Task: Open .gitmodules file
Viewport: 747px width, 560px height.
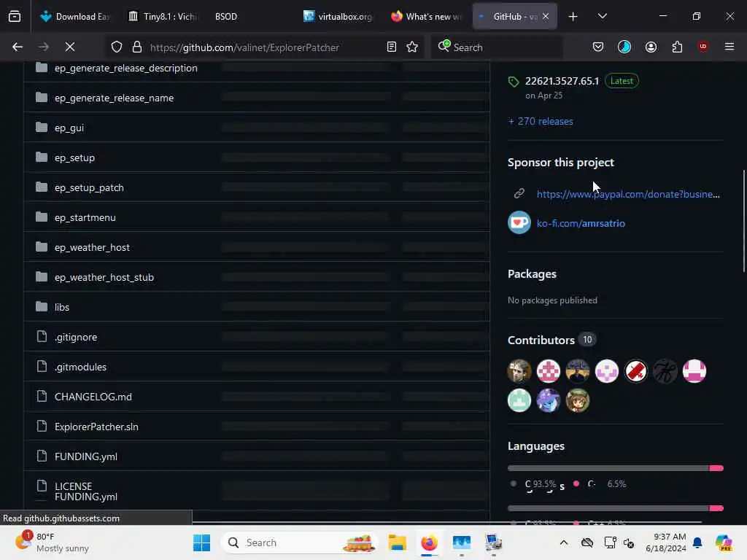Action: pos(80,367)
